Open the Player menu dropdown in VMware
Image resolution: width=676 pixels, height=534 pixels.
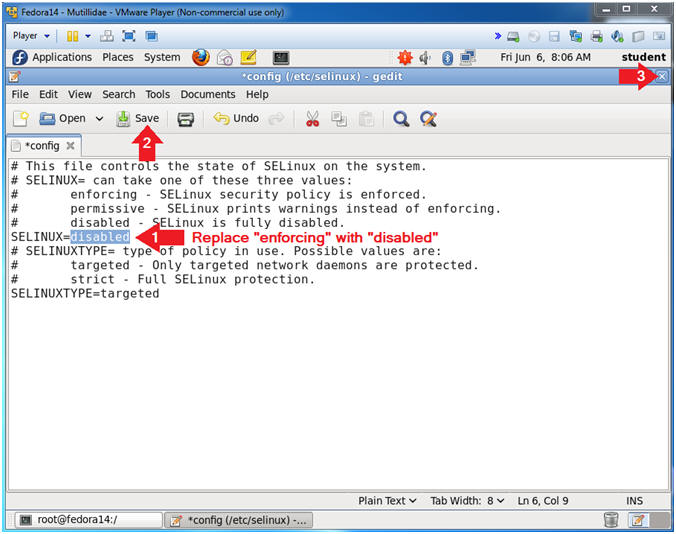pyautogui.click(x=31, y=36)
